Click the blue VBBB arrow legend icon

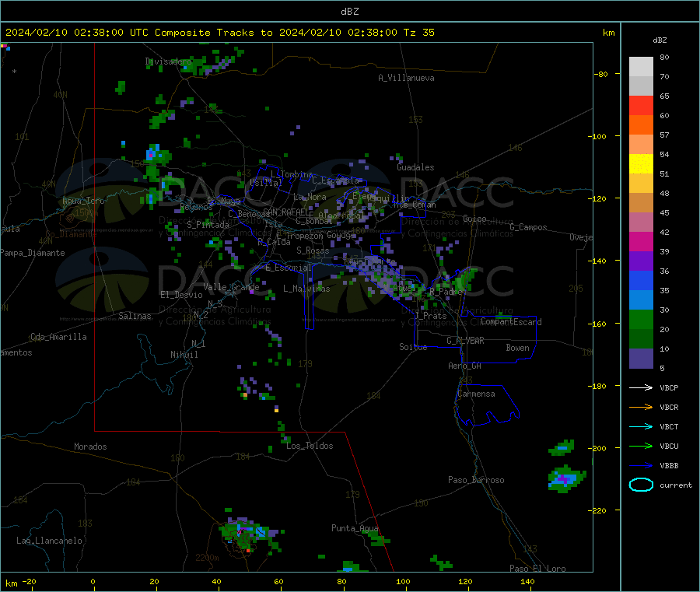click(641, 466)
